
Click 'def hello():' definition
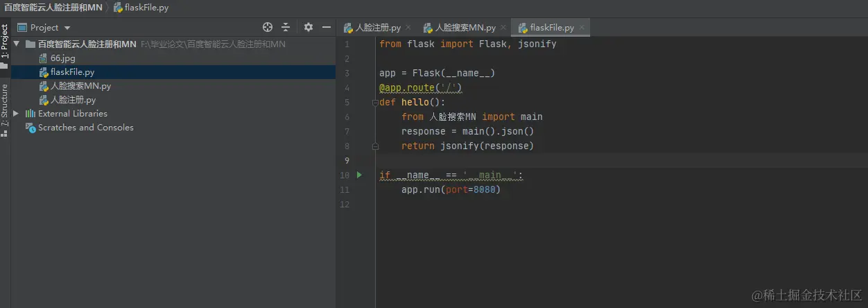412,102
